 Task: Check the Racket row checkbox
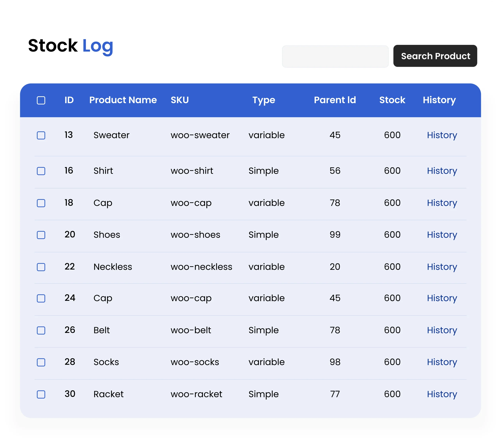41,394
